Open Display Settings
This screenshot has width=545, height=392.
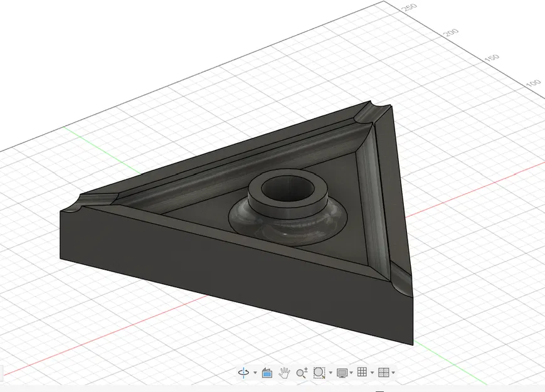(x=342, y=373)
